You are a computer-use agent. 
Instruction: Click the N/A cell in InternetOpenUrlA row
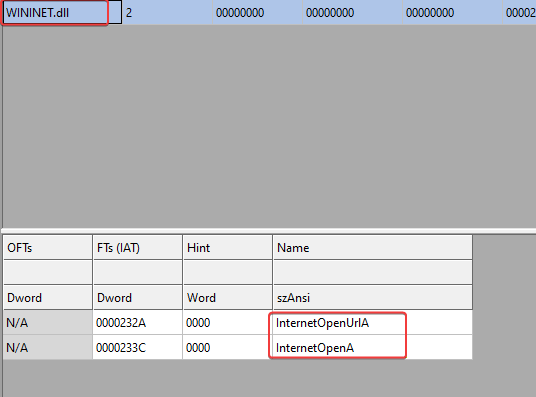(x=48, y=323)
